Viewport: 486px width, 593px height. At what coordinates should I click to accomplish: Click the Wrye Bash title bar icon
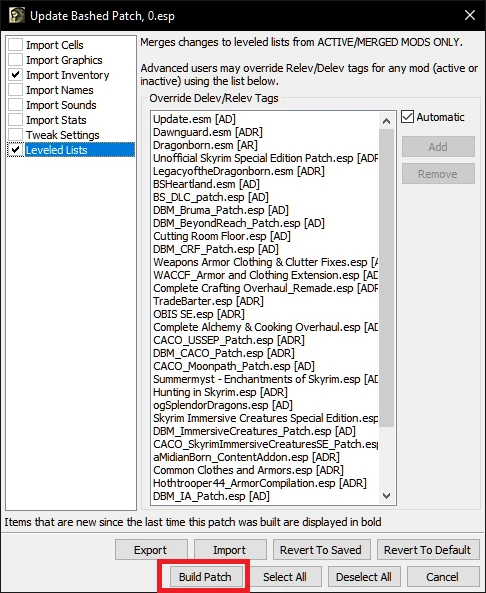pyautogui.click(x=17, y=16)
